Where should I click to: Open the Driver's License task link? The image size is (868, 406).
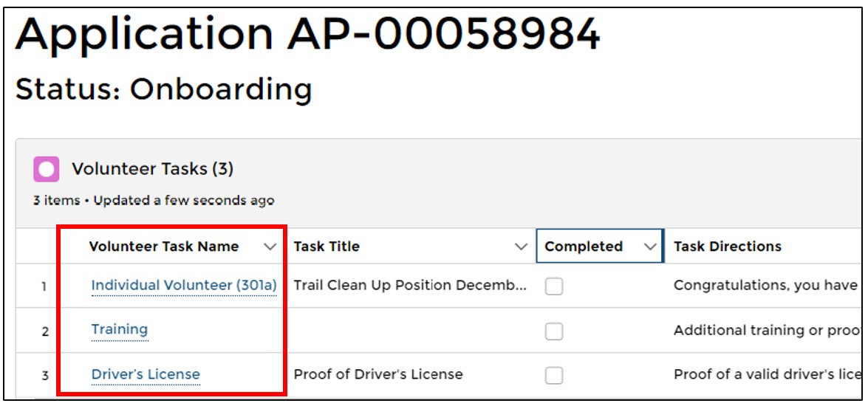[146, 374]
